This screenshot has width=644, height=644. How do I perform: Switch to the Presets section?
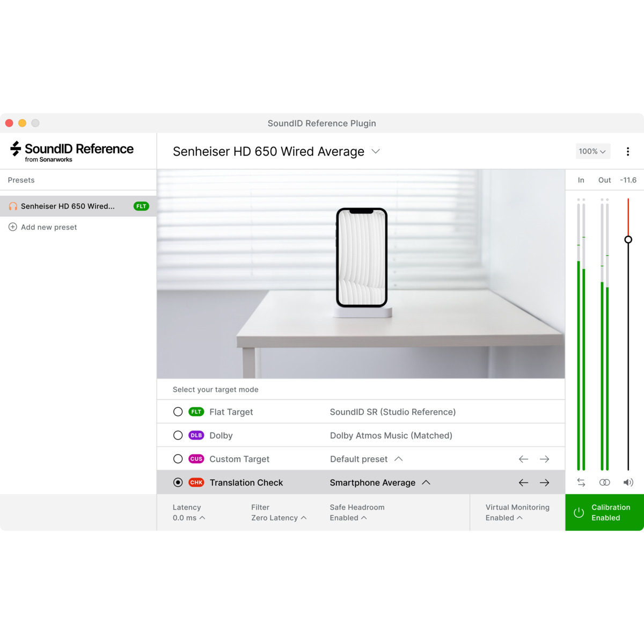[x=20, y=180]
